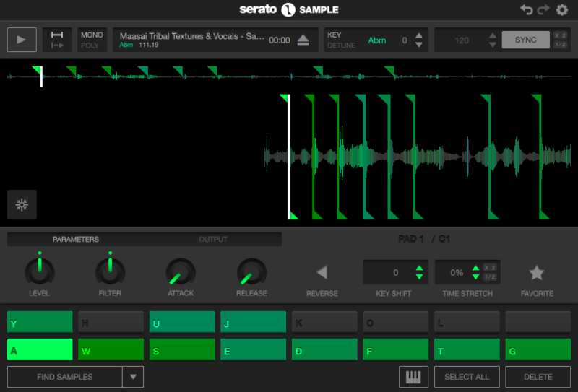Raise tempo with the up arrow

(493, 36)
